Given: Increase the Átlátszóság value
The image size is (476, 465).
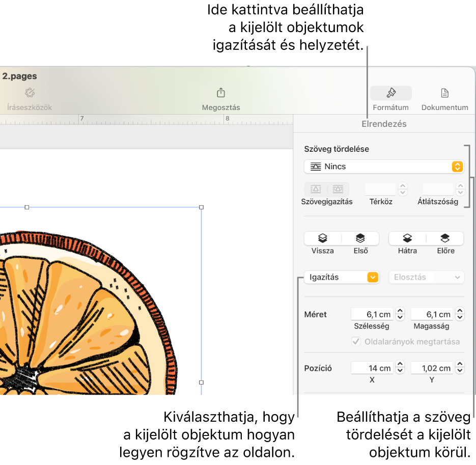Looking at the screenshot, I should pos(461,185).
